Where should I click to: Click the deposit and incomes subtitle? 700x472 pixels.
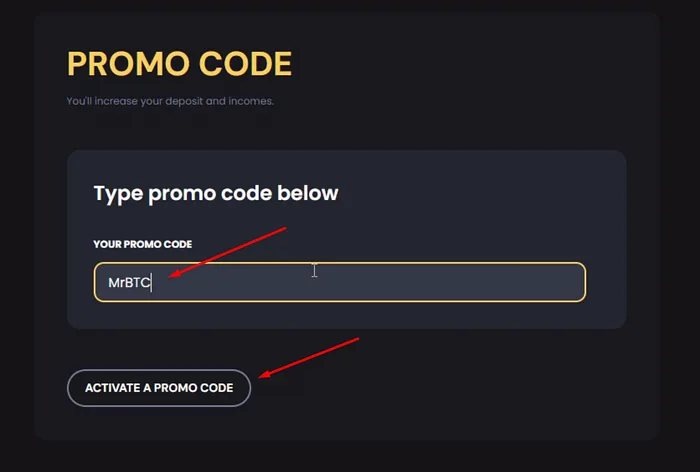[x=170, y=101]
